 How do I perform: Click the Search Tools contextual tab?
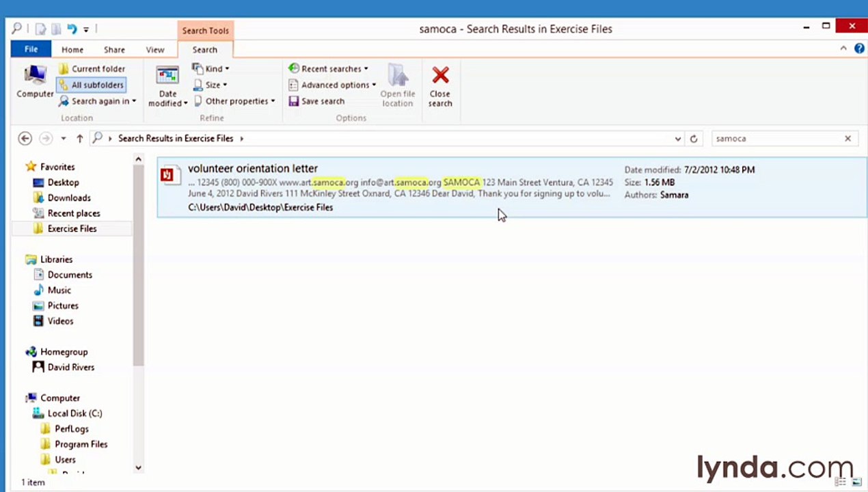205,30
